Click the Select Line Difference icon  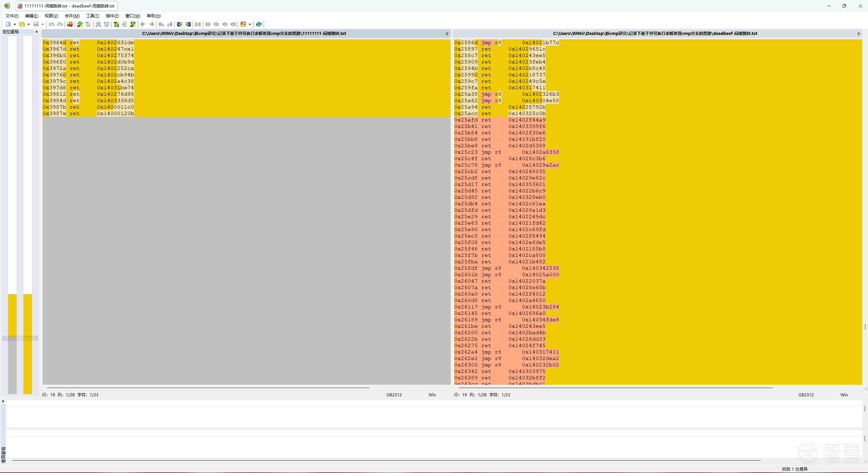[70, 24]
